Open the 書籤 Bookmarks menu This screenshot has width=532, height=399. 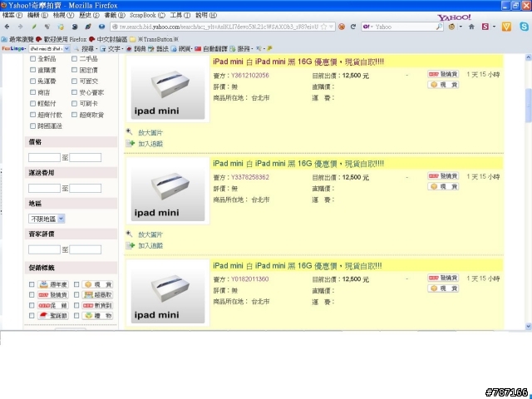pos(115,15)
